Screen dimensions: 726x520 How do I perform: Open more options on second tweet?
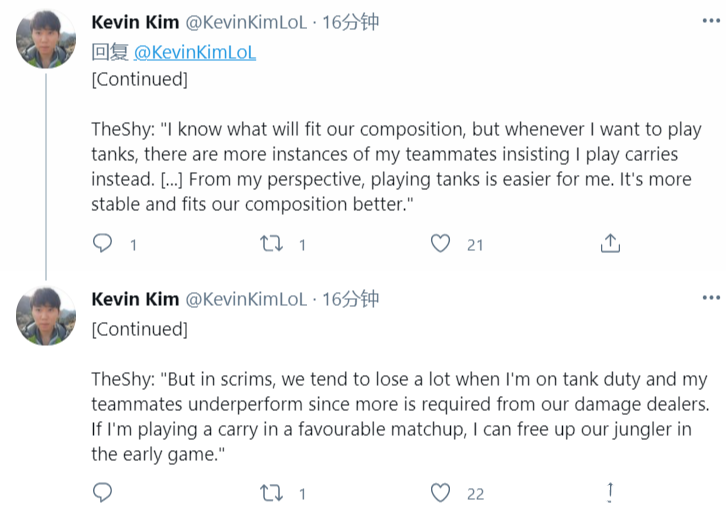point(711,298)
